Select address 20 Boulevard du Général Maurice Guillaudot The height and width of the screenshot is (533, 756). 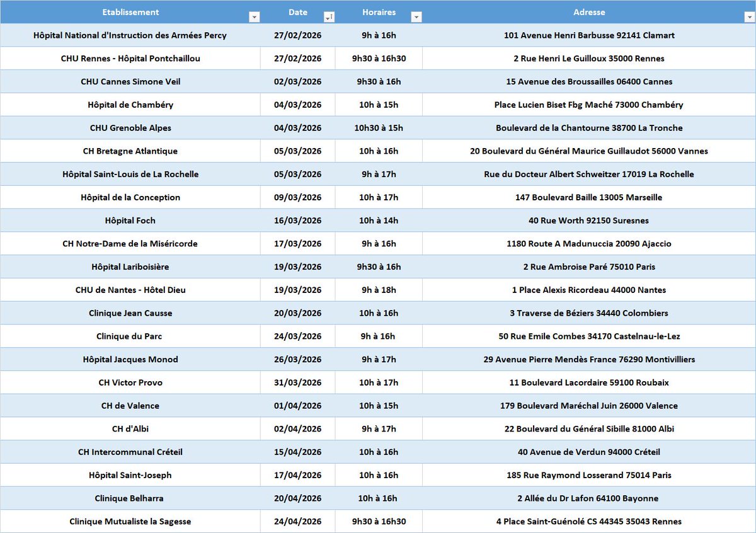[589, 151]
